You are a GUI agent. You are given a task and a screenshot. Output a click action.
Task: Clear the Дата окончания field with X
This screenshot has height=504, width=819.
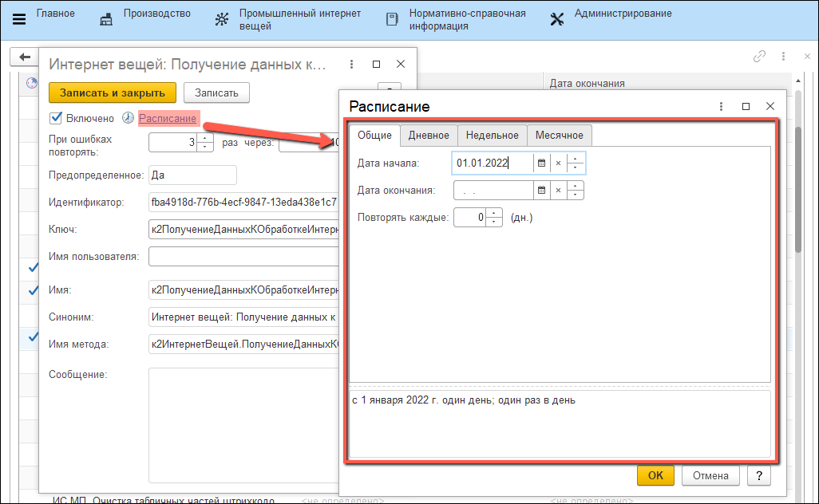tap(558, 191)
